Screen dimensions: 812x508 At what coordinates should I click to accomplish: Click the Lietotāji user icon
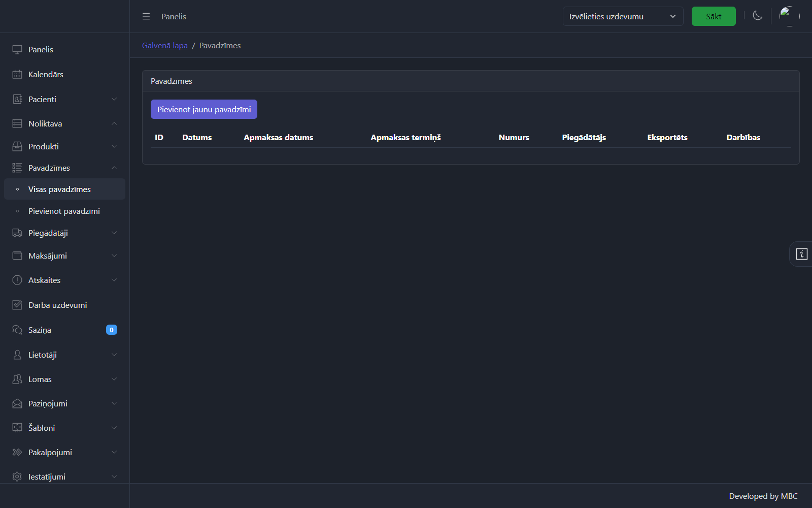[17, 355]
